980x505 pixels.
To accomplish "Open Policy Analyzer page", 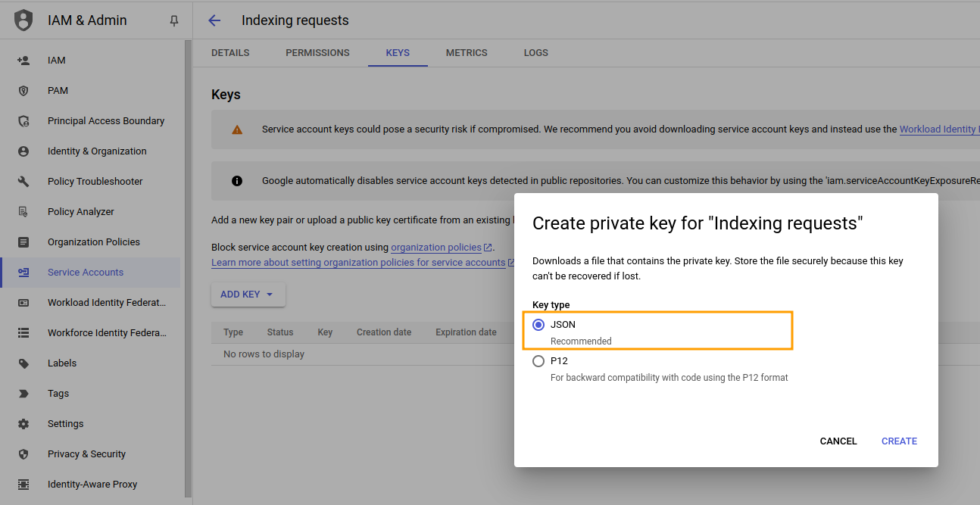I will [x=90, y=211].
